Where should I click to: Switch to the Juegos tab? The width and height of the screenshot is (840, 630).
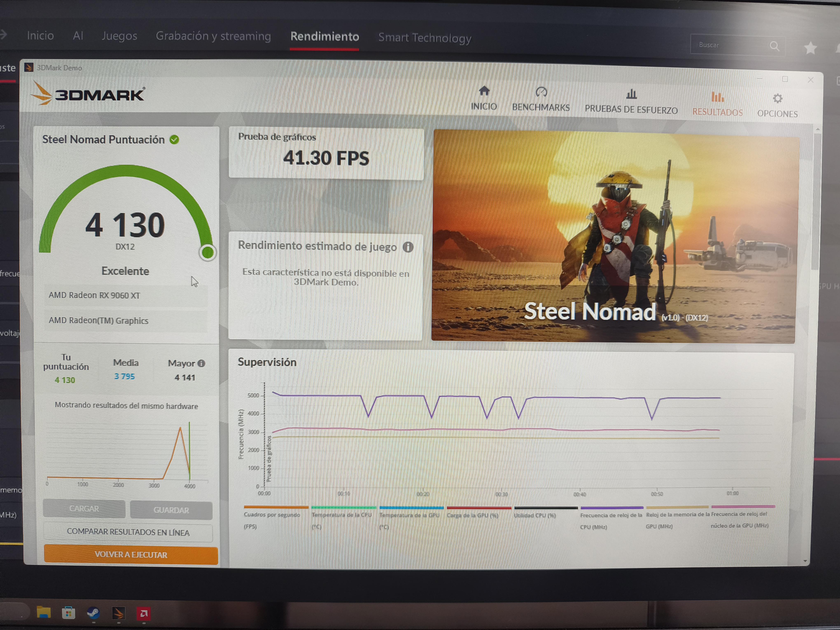tap(119, 36)
